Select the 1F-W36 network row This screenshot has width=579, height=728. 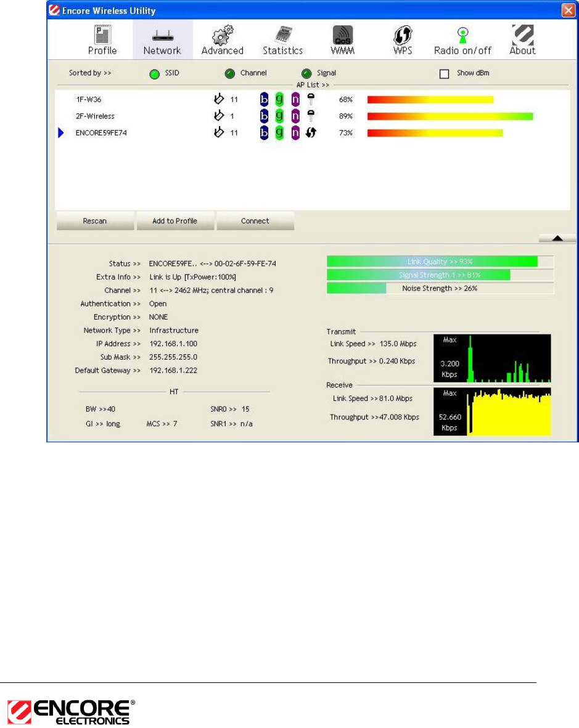(x=312, y=99)
